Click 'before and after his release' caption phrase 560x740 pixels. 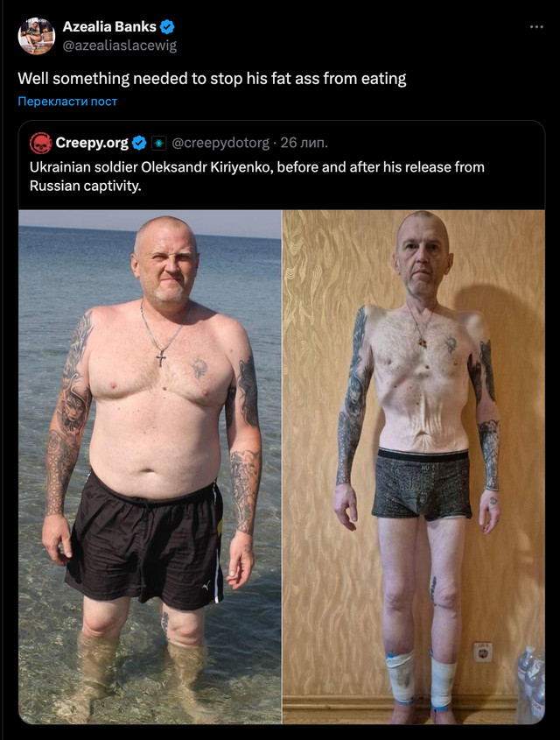[x=364, y=167]
